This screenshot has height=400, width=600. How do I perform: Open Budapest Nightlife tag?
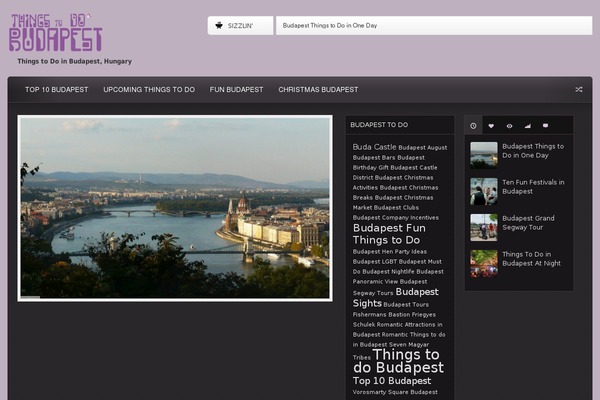[388, 271]
